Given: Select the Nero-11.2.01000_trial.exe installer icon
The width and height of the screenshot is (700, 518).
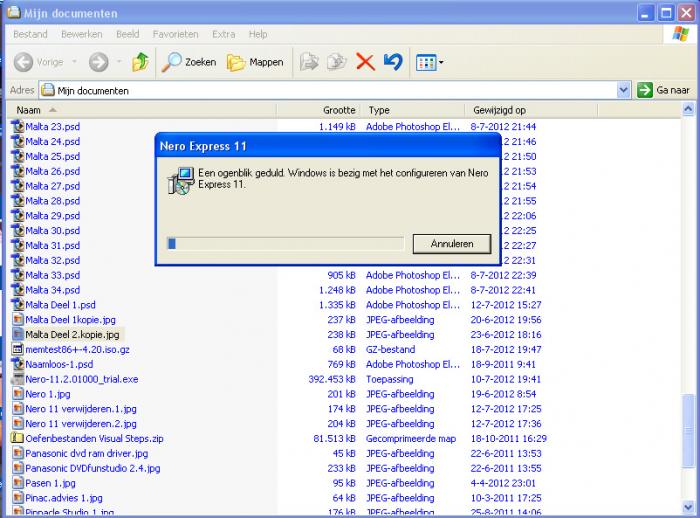Looking at the screenshot, I should [x=18, y=379].
